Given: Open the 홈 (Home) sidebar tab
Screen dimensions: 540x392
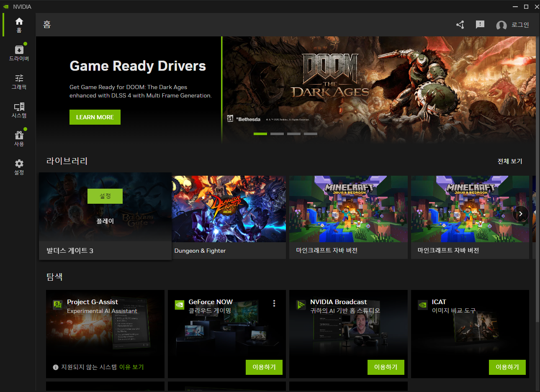Looking at the screenshot, I should click(x=19, y=25).
